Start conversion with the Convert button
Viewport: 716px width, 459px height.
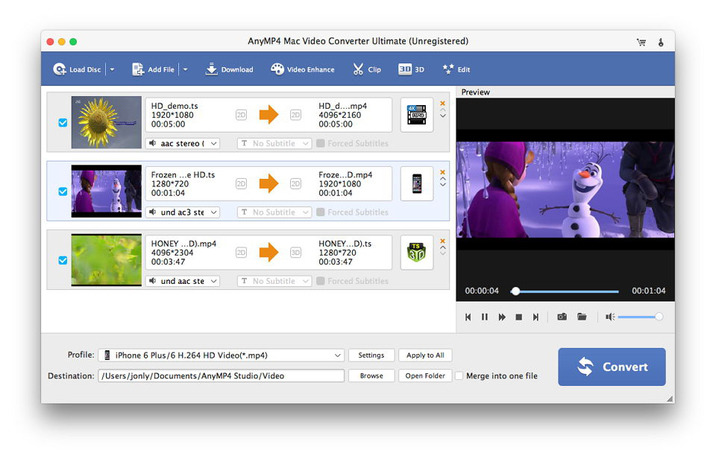[x=612, y=367]
